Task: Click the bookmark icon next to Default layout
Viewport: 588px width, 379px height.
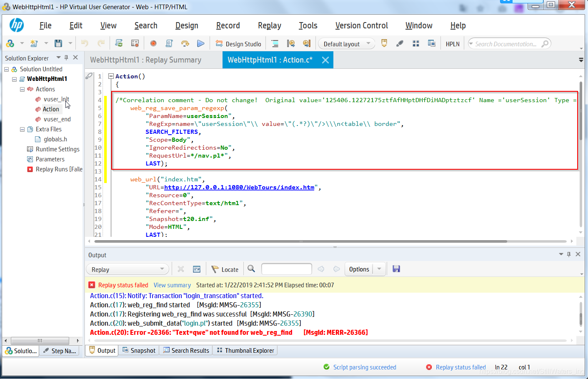Action: [384, 43]
